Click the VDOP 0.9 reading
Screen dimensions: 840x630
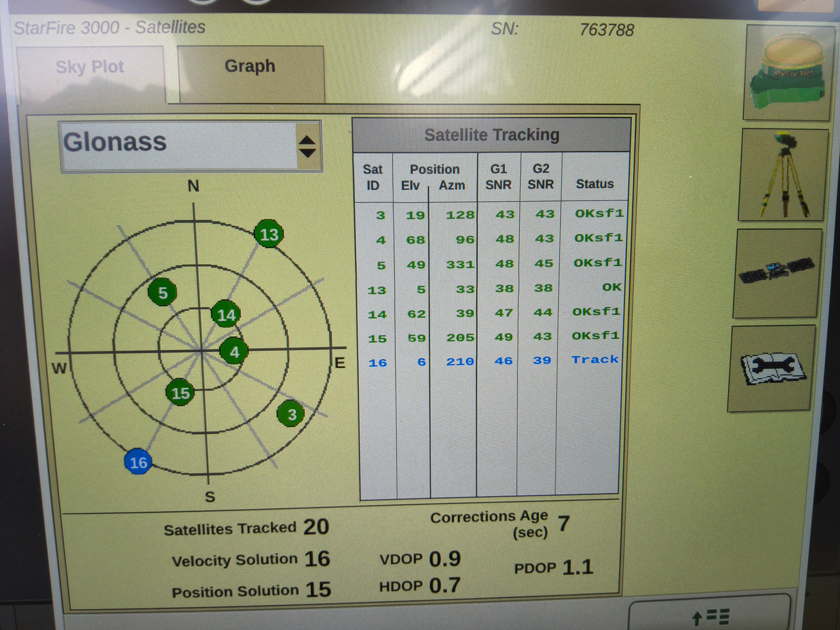[420, 559]
